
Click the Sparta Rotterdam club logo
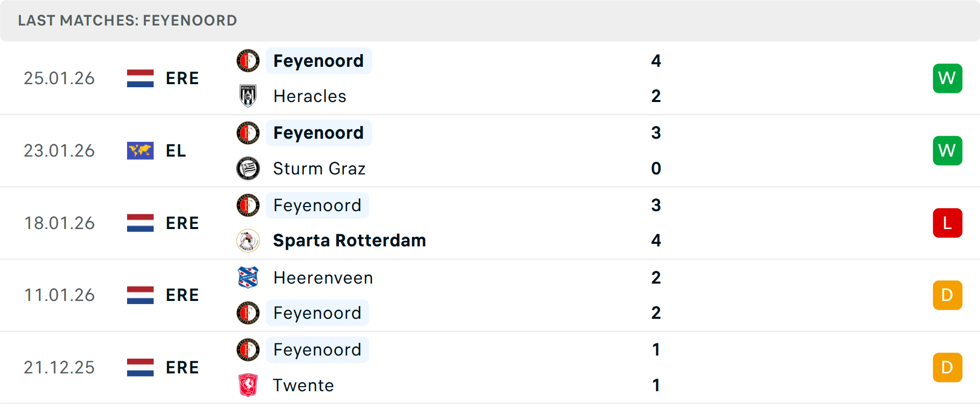(248, 241)
